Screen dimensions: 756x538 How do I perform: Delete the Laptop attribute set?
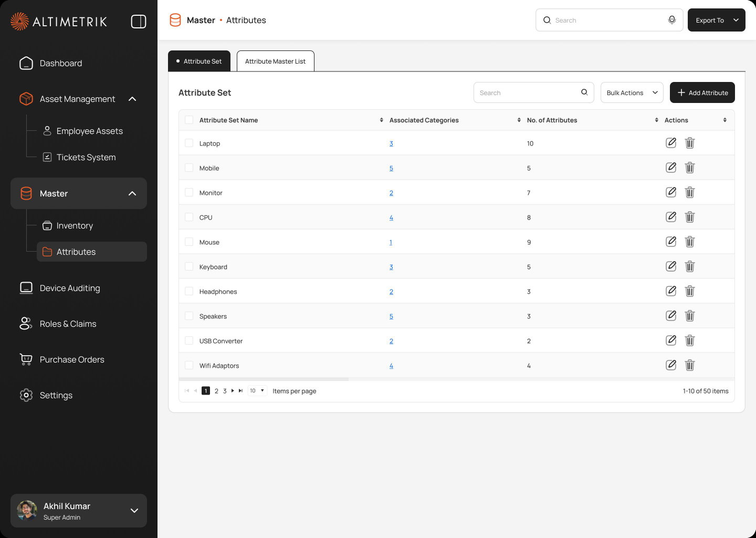(x=690, y=143)
